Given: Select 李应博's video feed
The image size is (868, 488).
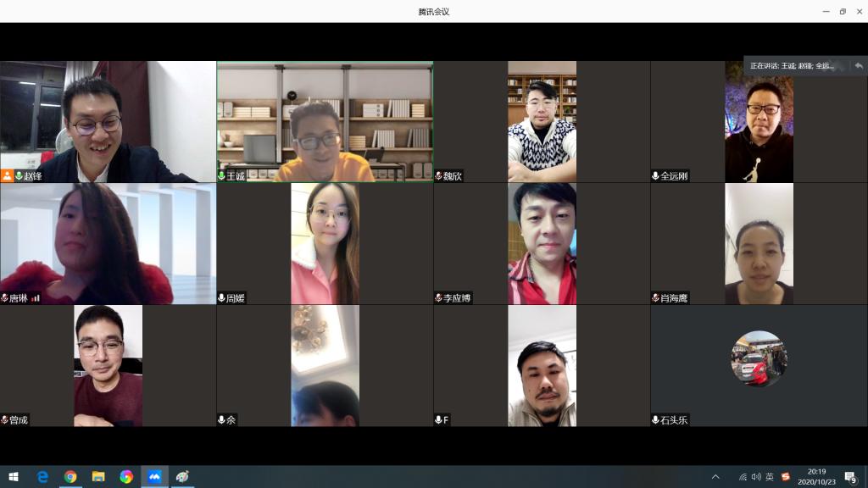Looking at the screenshot, I should coord(542,244).
